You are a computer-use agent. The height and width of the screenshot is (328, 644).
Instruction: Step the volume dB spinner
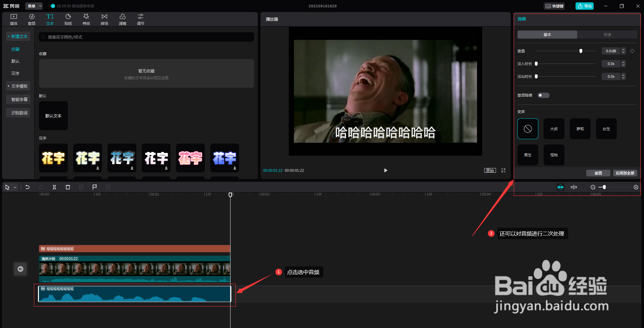point(623,51)
